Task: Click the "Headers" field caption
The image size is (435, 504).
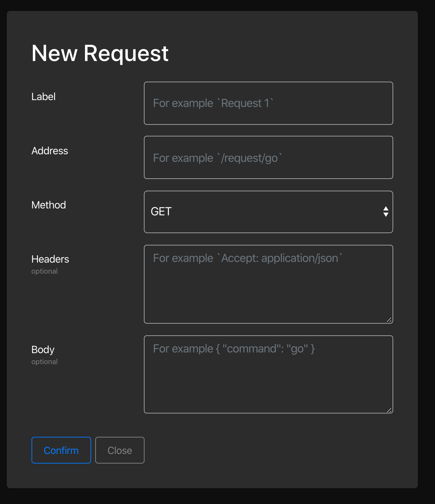Action: pos(50,259)
